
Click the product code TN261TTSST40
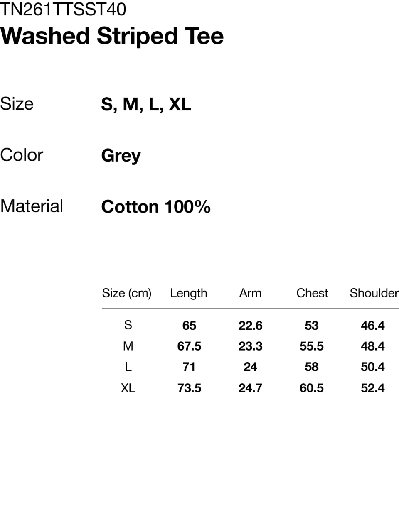pyautogui.click(x=63, y=9)
